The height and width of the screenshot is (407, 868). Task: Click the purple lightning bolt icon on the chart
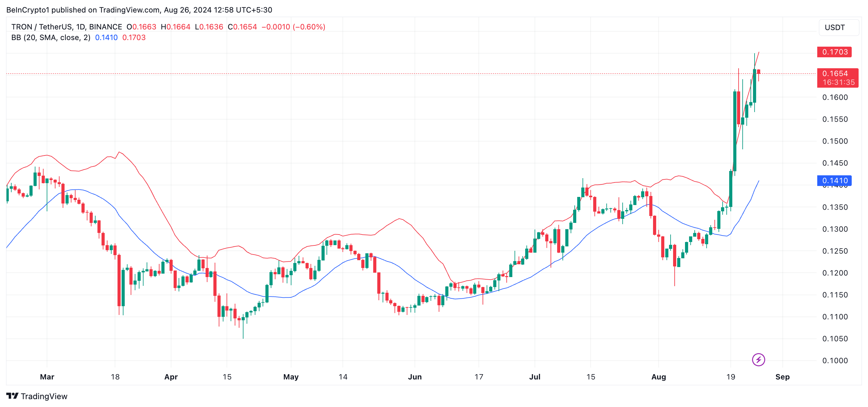pos(759,360)
